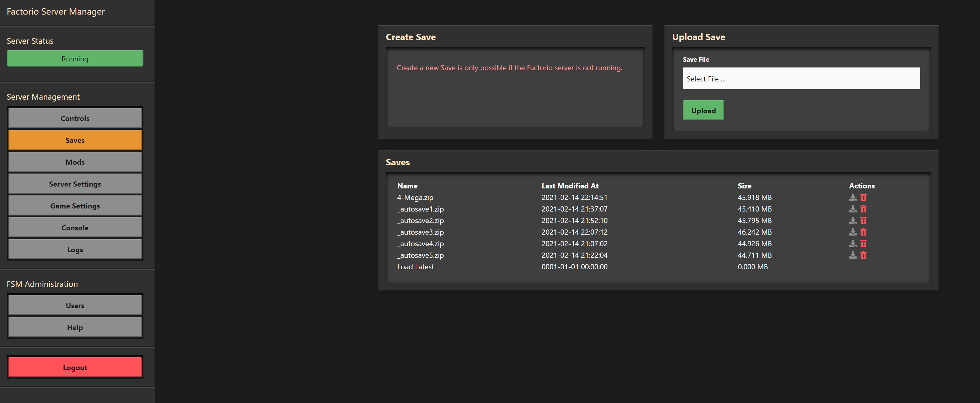The width and height of the screenshot is (980, 403).
Task: Click the server-not-running warning message
Action: click(x=509, y=68)
